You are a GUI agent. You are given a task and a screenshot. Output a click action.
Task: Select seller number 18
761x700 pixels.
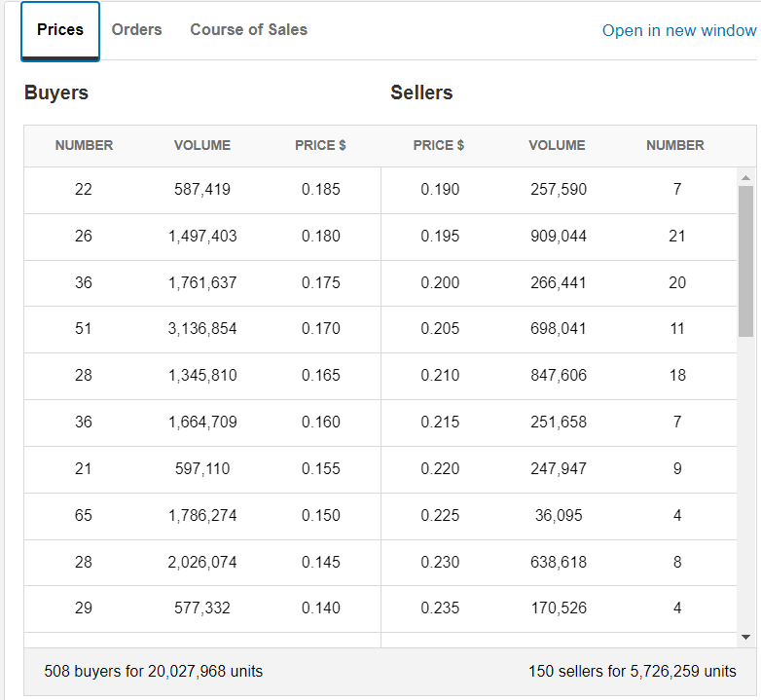tap(677, 375)
